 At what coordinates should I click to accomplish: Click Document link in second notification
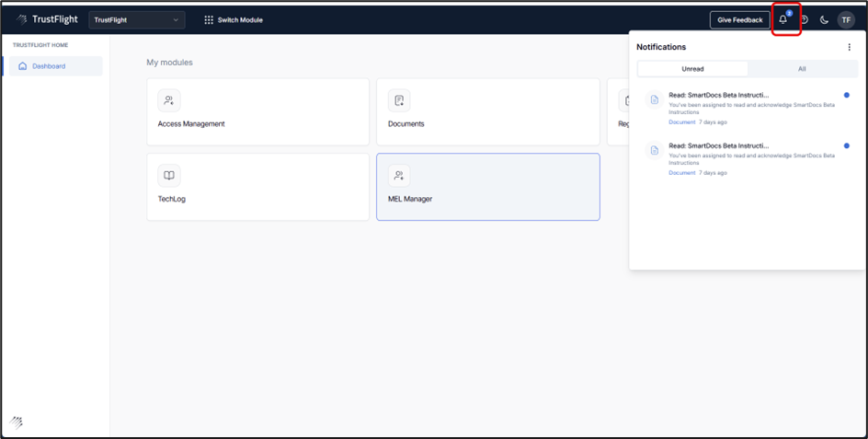(x=681, y=173)
